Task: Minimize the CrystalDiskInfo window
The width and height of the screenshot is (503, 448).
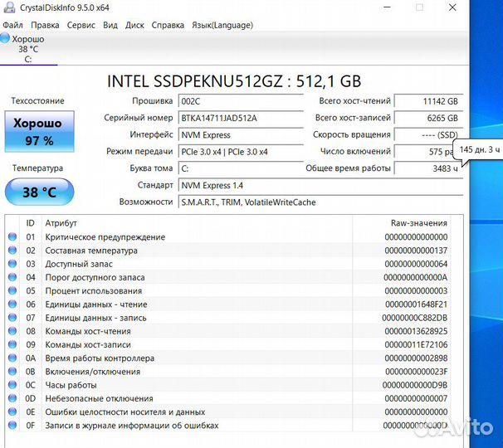Action: click(x=387, y=7)
